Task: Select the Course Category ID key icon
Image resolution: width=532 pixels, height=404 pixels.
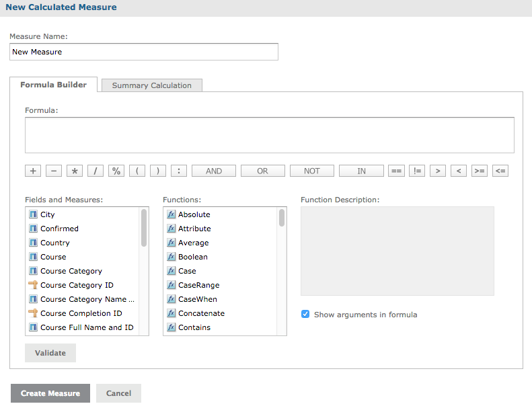Action: click(x=33, y=285)
